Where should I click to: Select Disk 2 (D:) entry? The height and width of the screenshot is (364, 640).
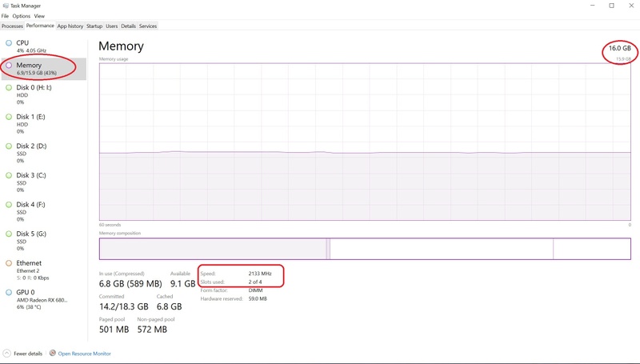pos(43,153)
